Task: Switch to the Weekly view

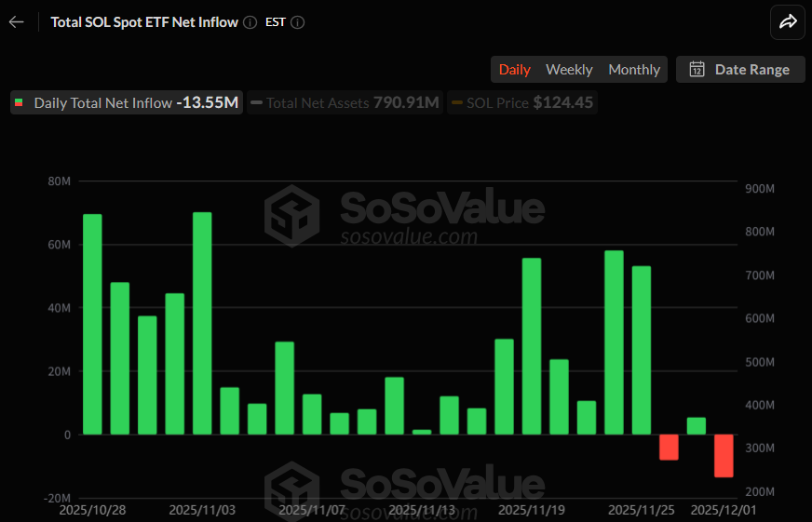Action: 569,70
